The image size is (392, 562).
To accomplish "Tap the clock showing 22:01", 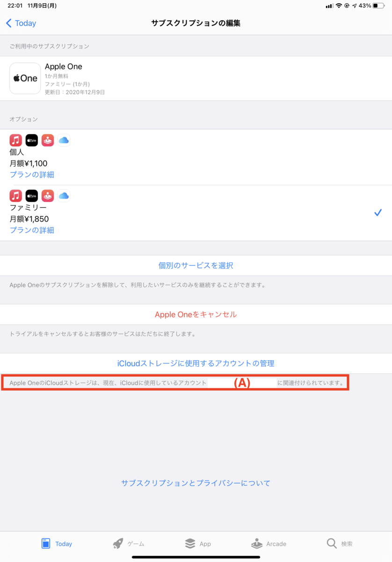I will [x=15, y=6].
